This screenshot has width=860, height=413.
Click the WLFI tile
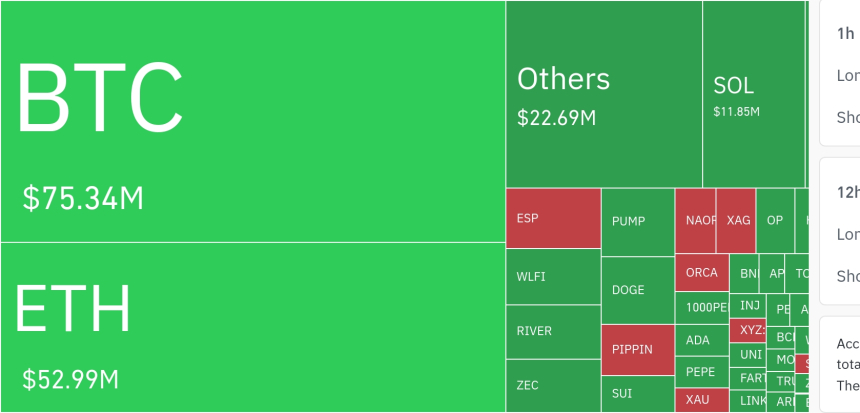[552, 276]
